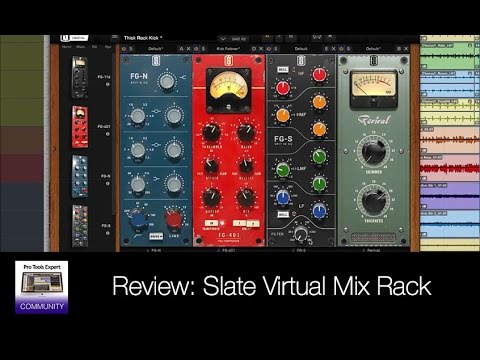Image resolution: width=480 pixels, height=360 pixels.
Task: Click the high-shelf icon beside the FG-N top knob
Action: click(183, 77)
